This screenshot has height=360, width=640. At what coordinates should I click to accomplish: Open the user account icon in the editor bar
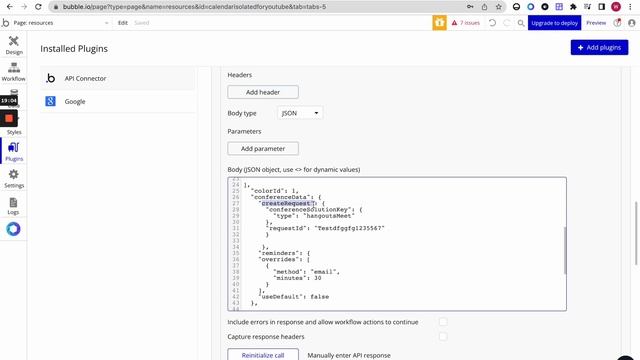[632, 23]
